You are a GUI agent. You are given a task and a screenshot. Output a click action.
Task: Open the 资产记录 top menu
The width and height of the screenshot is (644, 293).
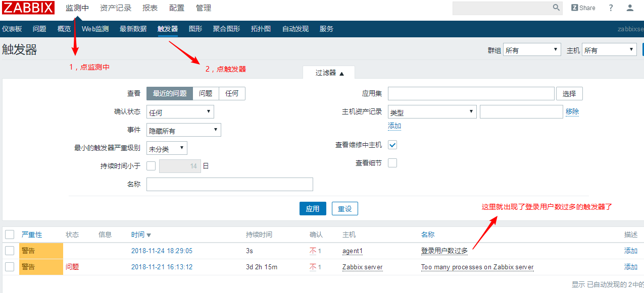[x=116, y=8]
